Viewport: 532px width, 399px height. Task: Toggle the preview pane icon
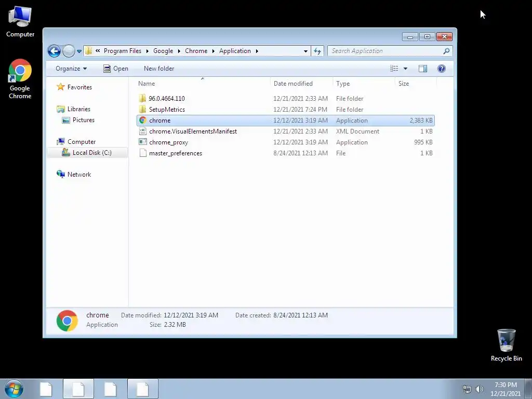tap(423, 69)
